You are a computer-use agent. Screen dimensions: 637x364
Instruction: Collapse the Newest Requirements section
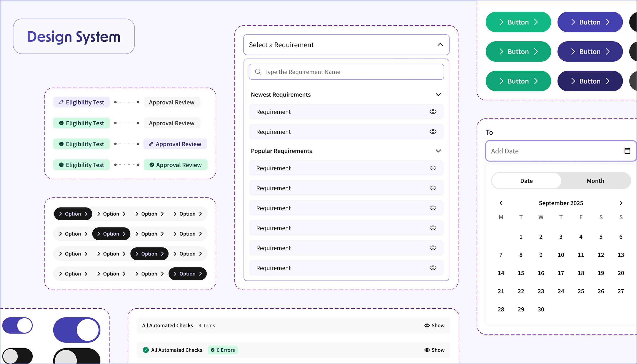pos(438,94)
